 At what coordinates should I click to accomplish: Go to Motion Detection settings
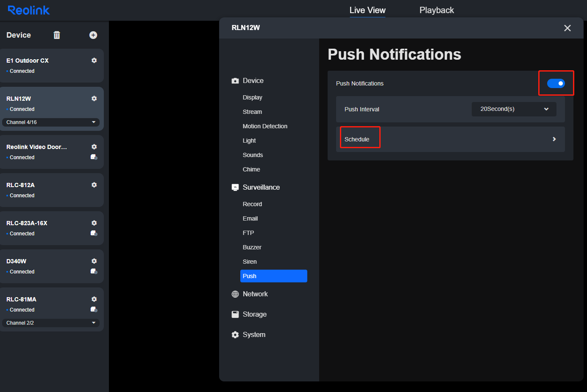265,126
